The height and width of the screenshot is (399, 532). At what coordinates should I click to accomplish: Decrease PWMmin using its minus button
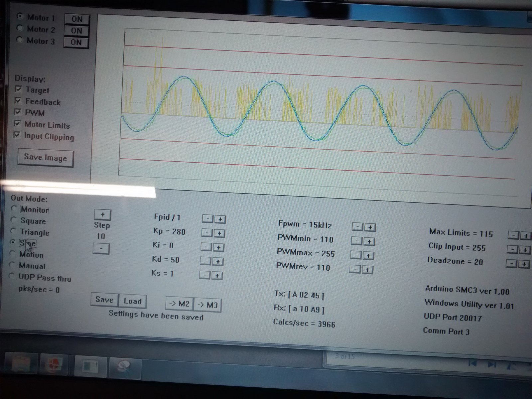[356, 241]
